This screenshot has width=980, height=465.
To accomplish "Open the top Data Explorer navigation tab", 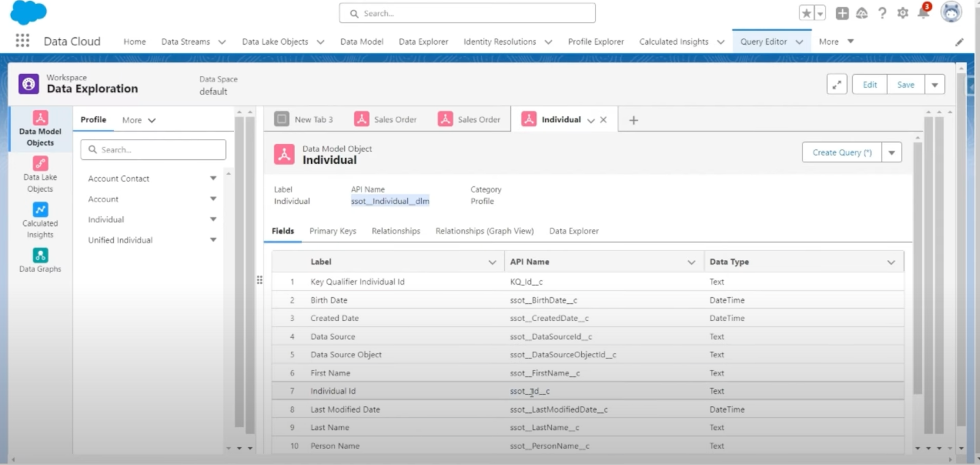I will click(x=423, y=42).
